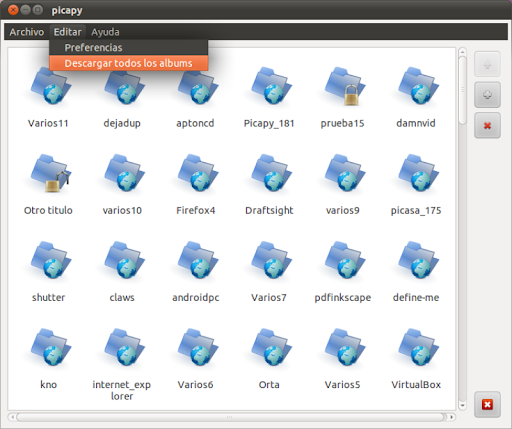Collapse the open Editar menu
Image resolution: width=512 pixels, height=429 pixels.
pyautogui.click(x=68, y=32)
